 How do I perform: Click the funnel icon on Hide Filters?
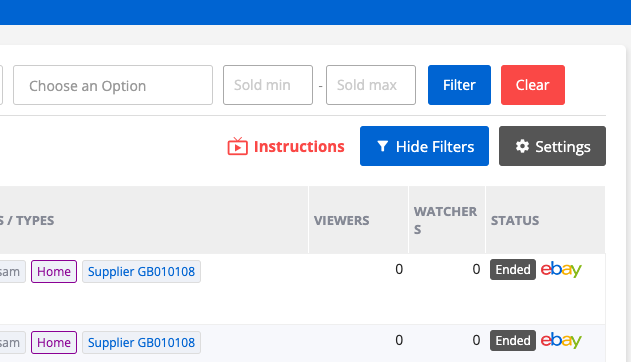pyautogui.click(x=382, y=146)
